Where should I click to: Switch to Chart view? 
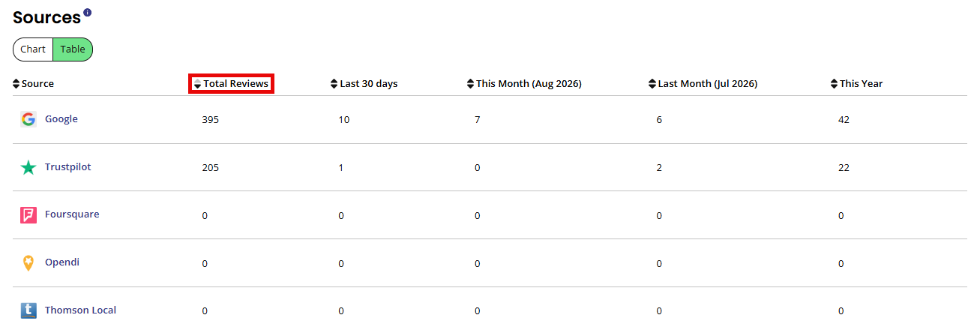coord(33,49)
